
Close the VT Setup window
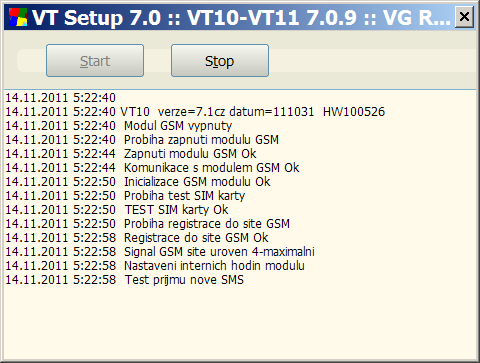(464, 16)
